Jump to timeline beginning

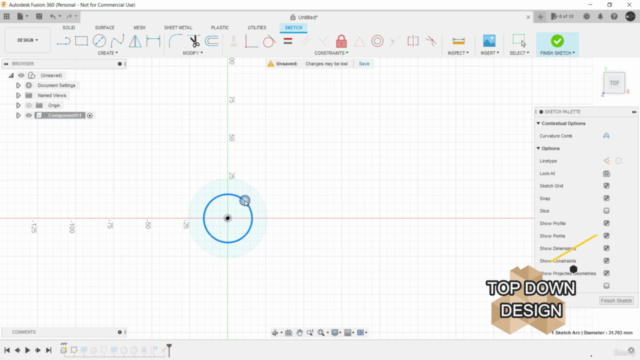click(x=7, y=350)
